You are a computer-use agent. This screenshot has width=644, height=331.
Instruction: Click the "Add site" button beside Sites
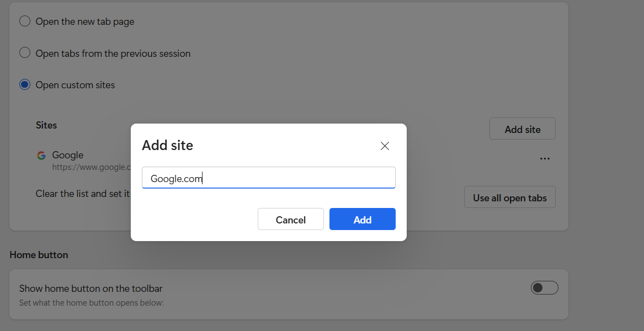pos(522,129)
